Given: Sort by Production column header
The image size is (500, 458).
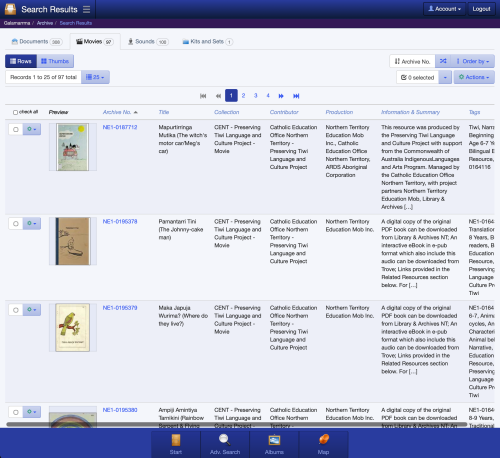Looking at the screenshot, I should tap(339, 112).
